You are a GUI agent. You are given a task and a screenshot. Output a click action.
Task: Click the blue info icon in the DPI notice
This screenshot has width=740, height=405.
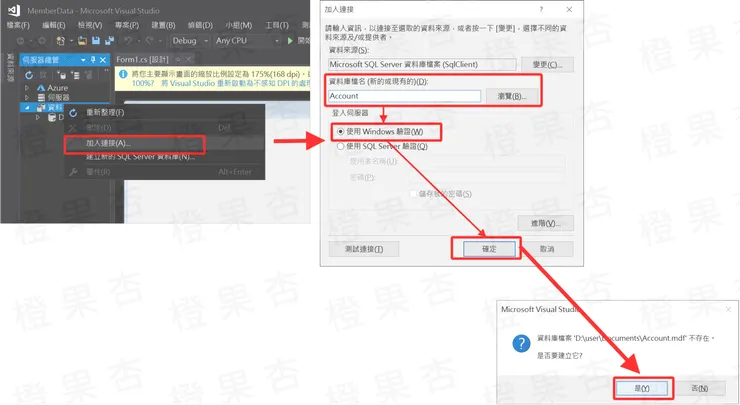[x=123, y=74]
